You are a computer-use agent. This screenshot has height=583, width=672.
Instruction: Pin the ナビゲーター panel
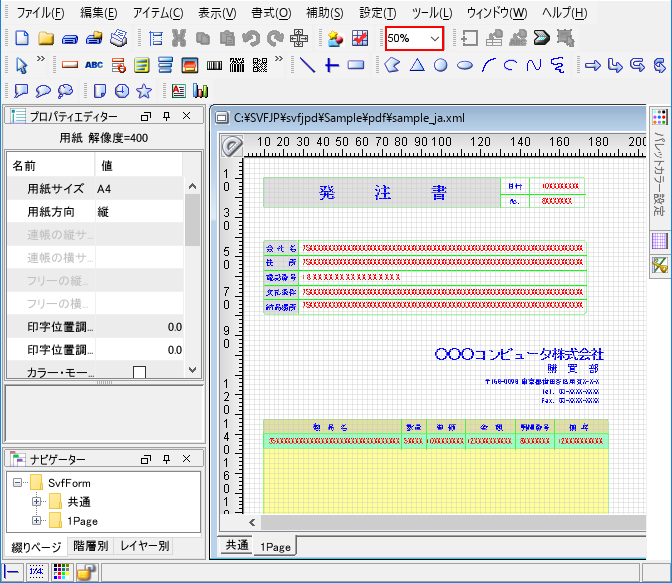166,459
